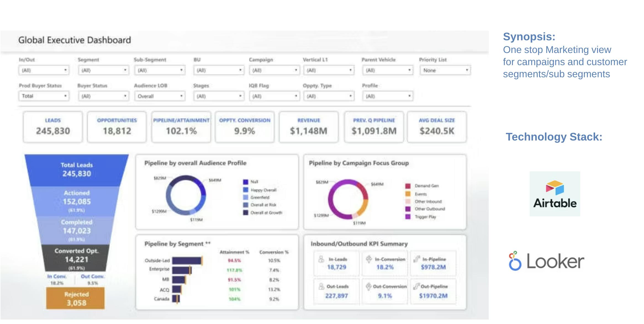Click the Looker logo
644x324 pixels.
(x=546, y=261)
